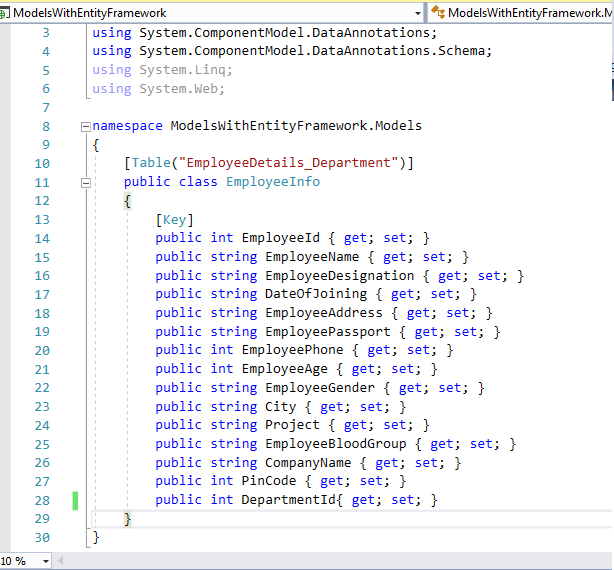Click the "EmployeeDetails_Department" table name string

pyautogui.click(x=283, y=163)
